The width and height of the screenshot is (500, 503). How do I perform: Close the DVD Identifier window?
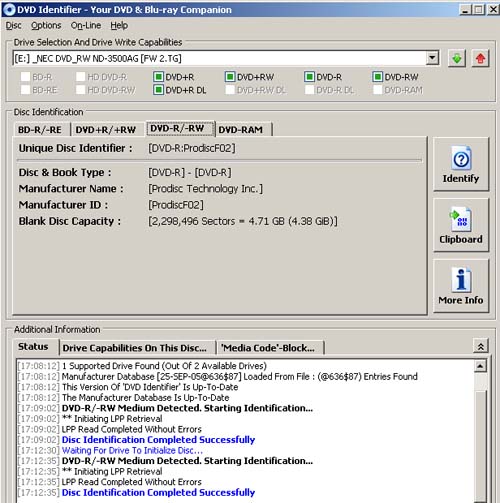493,10
